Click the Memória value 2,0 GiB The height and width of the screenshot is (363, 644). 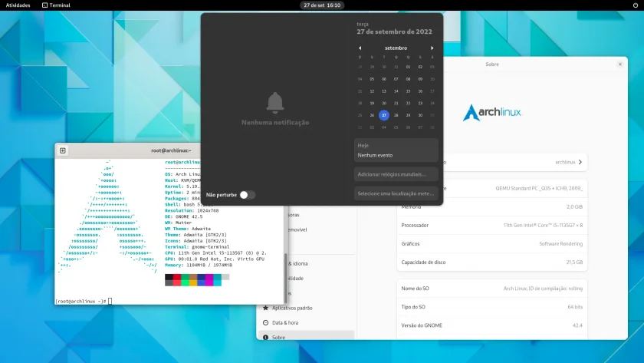[574, 206]
